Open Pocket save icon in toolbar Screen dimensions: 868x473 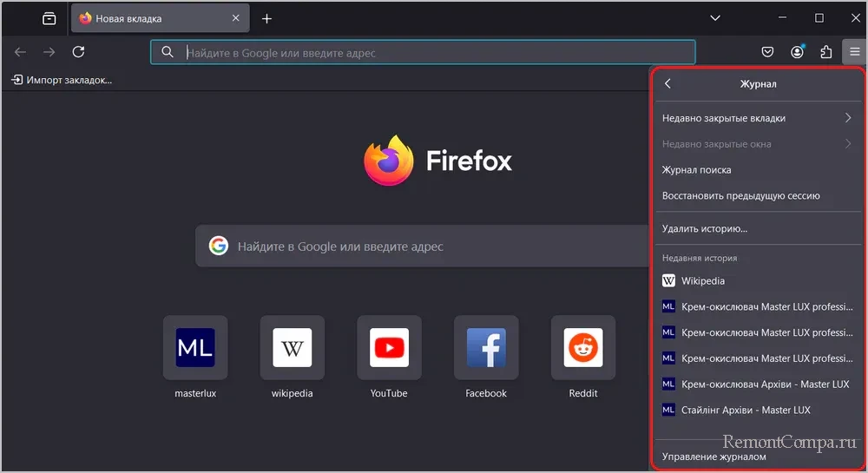coord(767,52)
